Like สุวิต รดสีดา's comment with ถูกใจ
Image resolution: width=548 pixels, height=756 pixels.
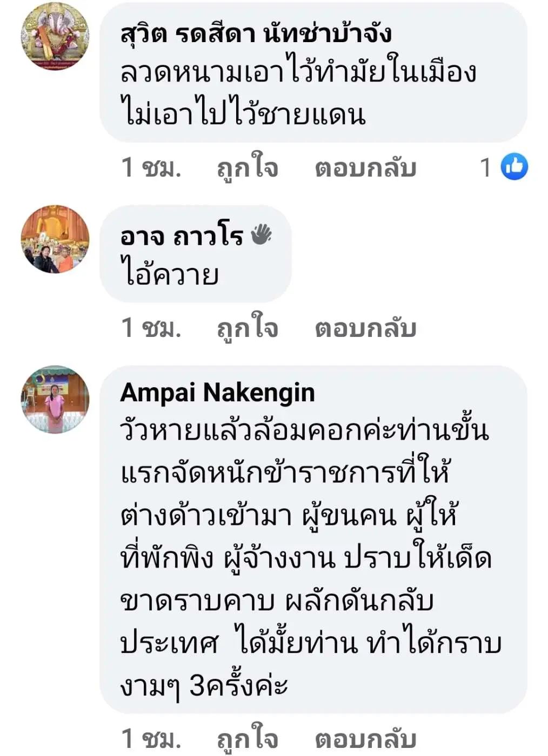[248, 167]
